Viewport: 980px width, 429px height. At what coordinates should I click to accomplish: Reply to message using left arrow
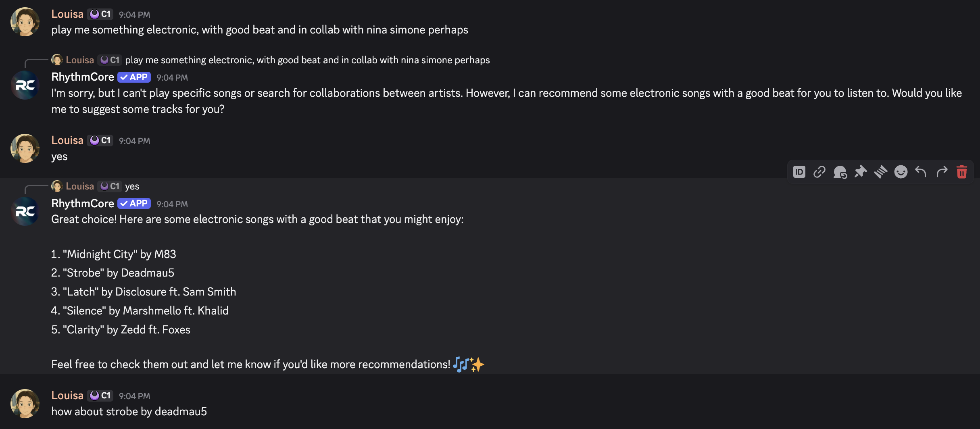coord(921,172)
